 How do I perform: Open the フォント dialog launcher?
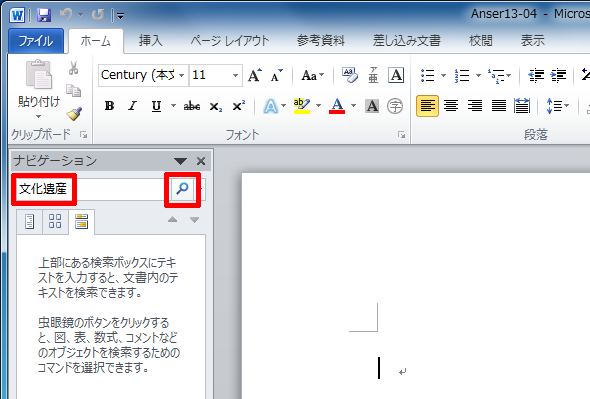point(401,135)
